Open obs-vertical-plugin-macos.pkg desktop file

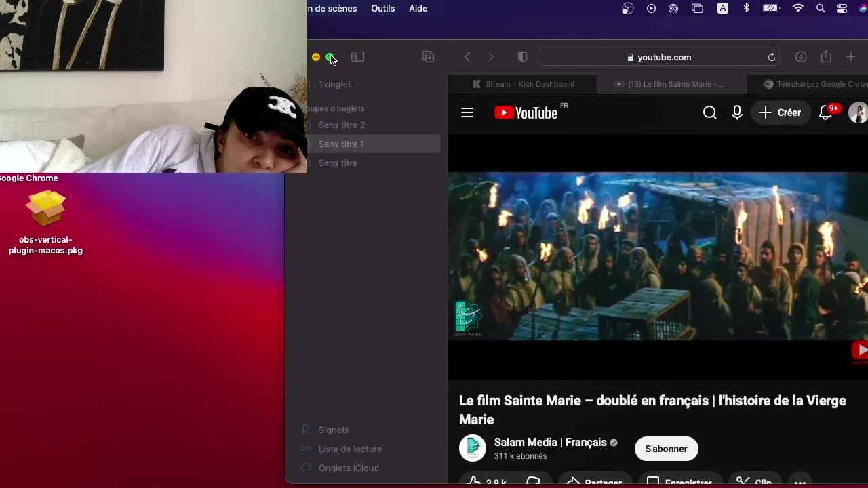tap(45, 223)
